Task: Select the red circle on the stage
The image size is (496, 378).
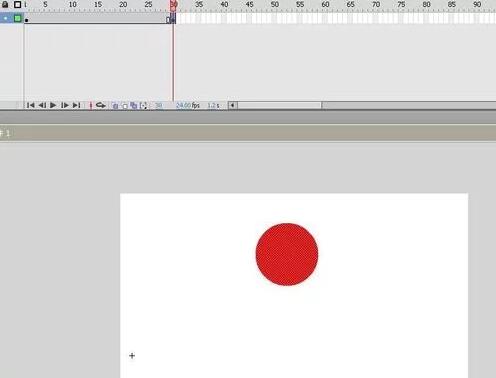Action: (287, 254)
